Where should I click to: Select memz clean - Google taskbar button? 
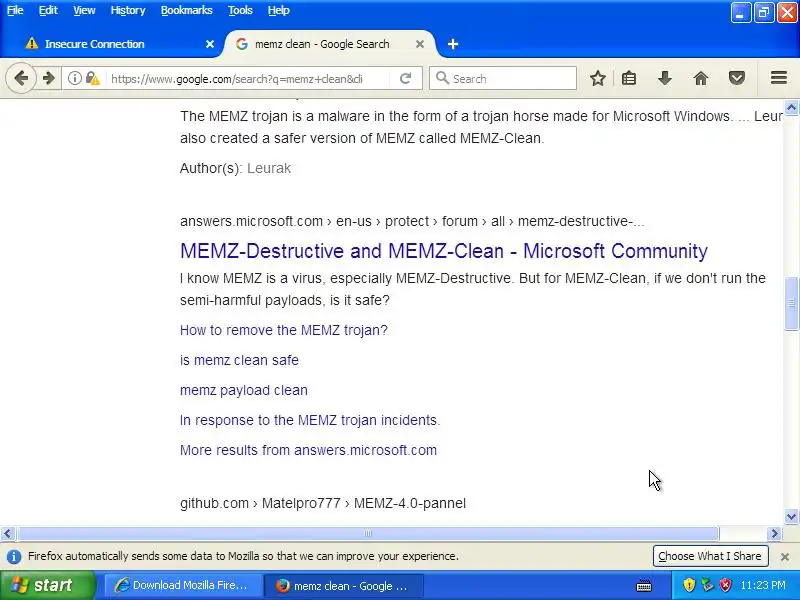(343, 585)
